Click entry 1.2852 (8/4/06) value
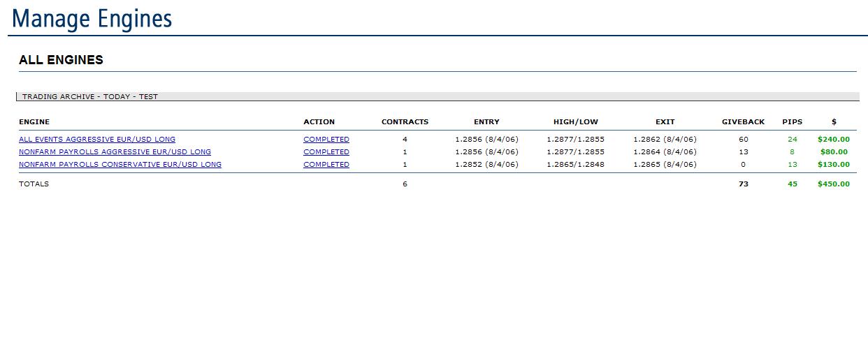868x349 pixels. click(x=486, y=165)
